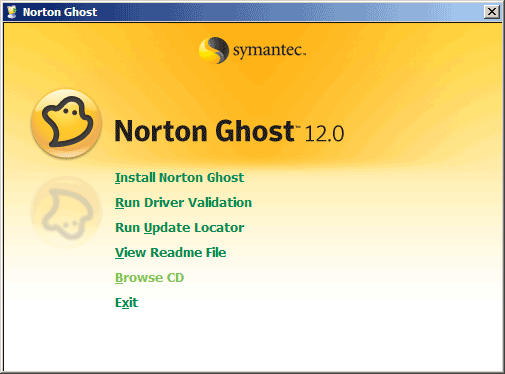Select Run Driver Validation
This screenshot has height=374, width=505.
point(183,203)
